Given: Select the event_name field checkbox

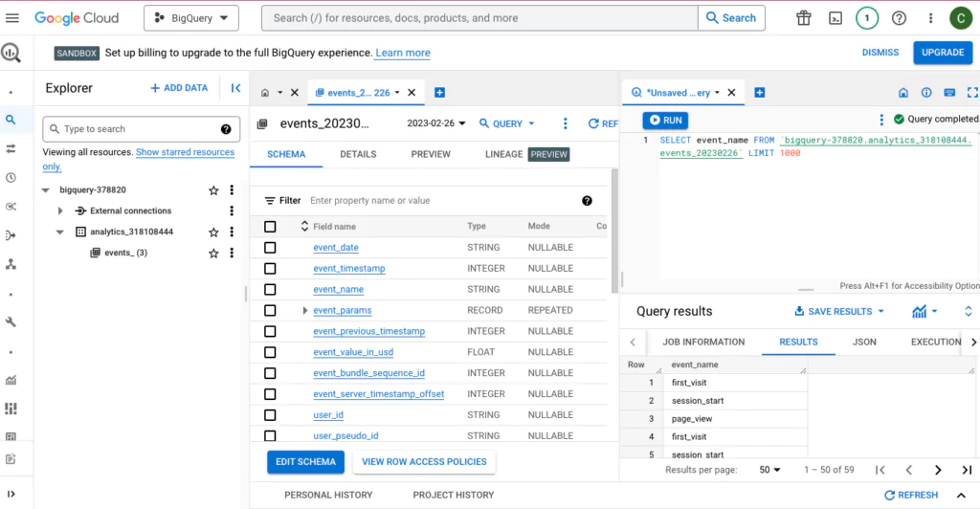Looking at the screenshot, I should point(270,290).
